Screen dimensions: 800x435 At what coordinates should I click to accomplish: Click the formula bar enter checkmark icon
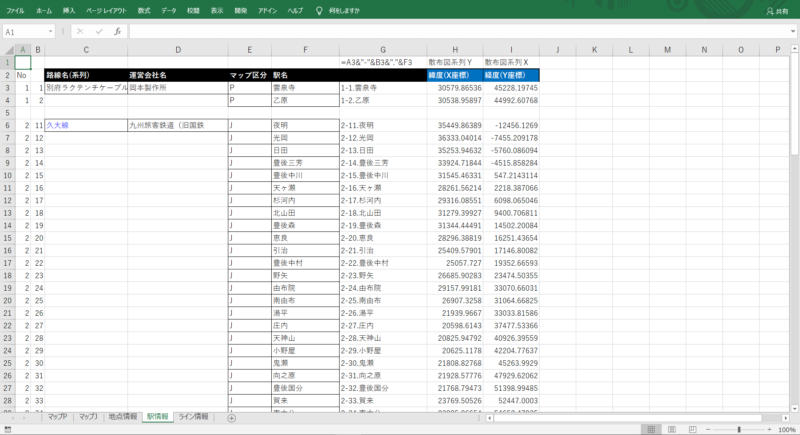pyautogui.click(x=97, y=31)
